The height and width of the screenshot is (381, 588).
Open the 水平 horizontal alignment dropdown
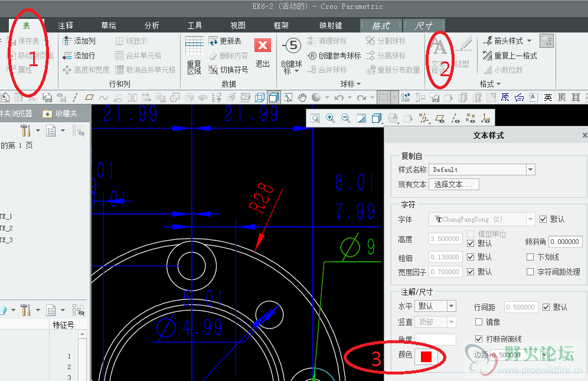tap(452, 307)
